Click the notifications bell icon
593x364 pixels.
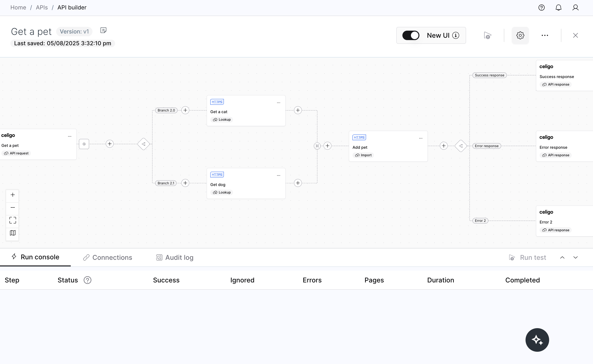558,8
